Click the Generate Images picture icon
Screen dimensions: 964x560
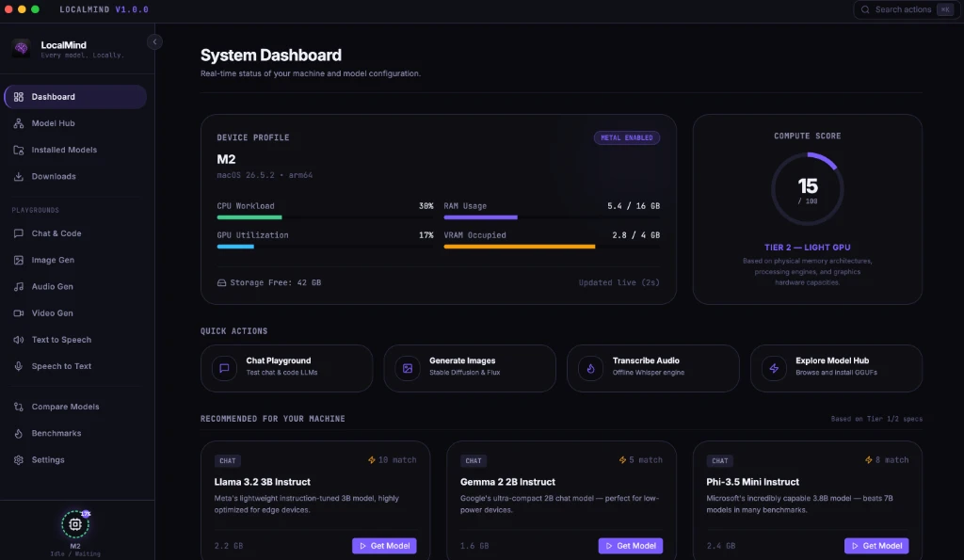click(407, 368)
